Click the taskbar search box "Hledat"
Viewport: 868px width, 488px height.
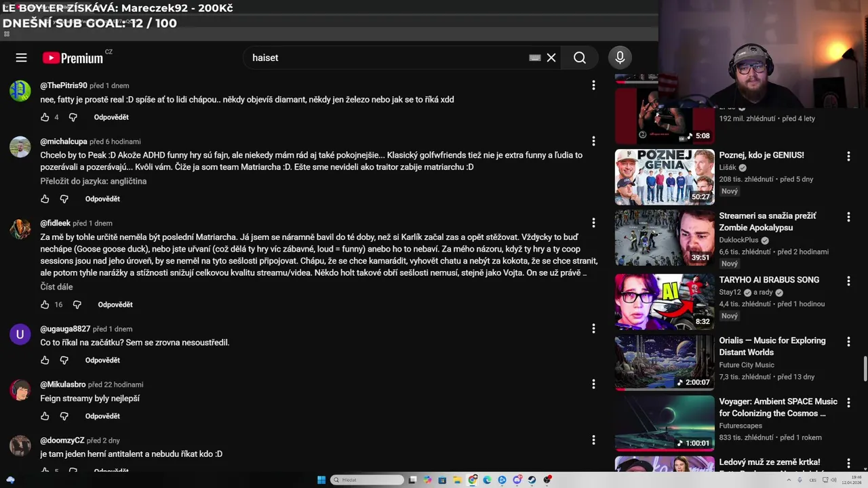click(x=367, y=480)
